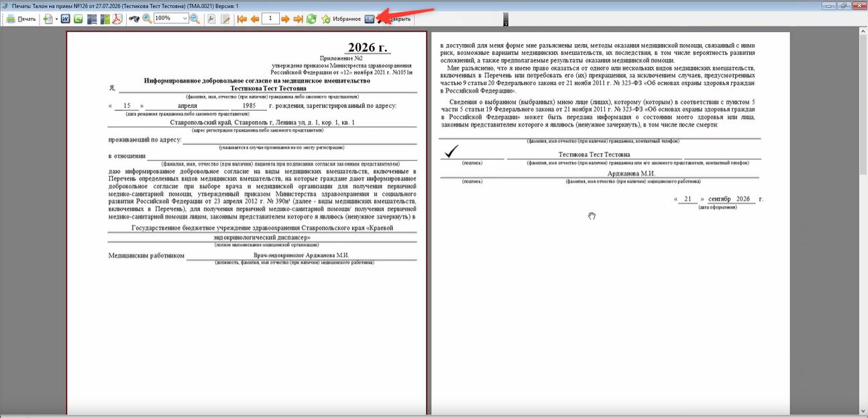Image resolution: width=868 pixels, height=418 pixels.
Task: Click the Приложение №2 text
Action: [x=341, y=59]
